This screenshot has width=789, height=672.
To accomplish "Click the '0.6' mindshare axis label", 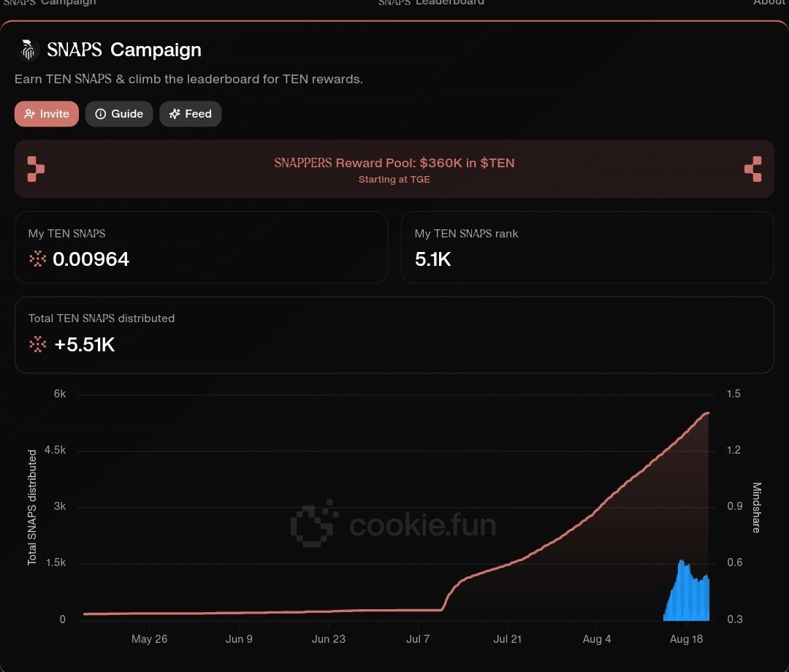I will pos(734,562).
